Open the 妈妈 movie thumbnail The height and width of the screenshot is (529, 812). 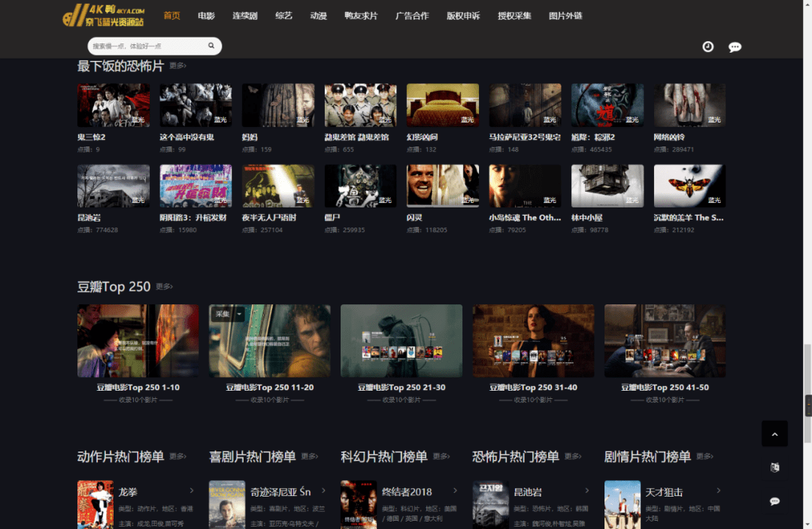[x=278, y=105]
